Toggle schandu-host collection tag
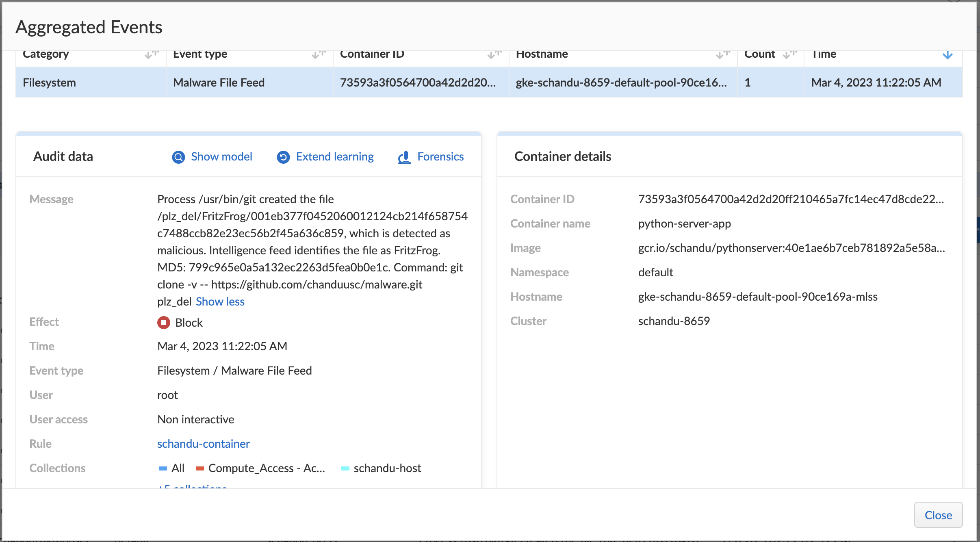The width and height of the screenshot is (980, 542). tap(388, 468)
